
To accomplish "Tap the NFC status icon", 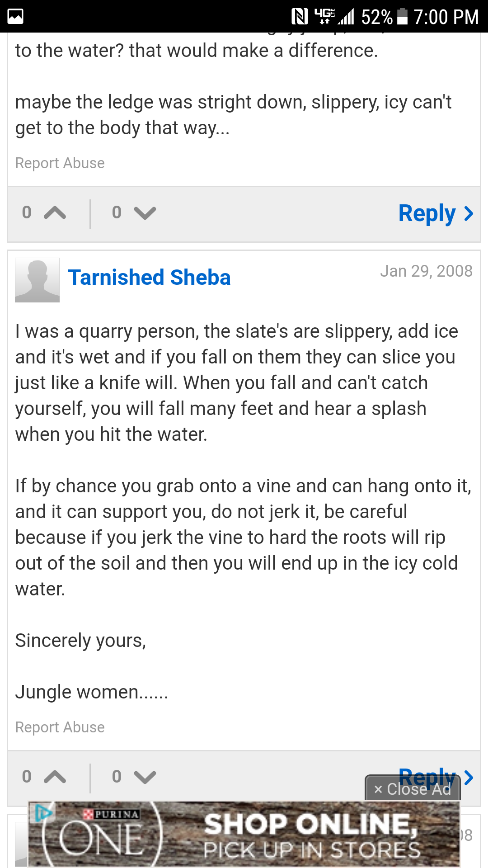I will click(300, 17).
